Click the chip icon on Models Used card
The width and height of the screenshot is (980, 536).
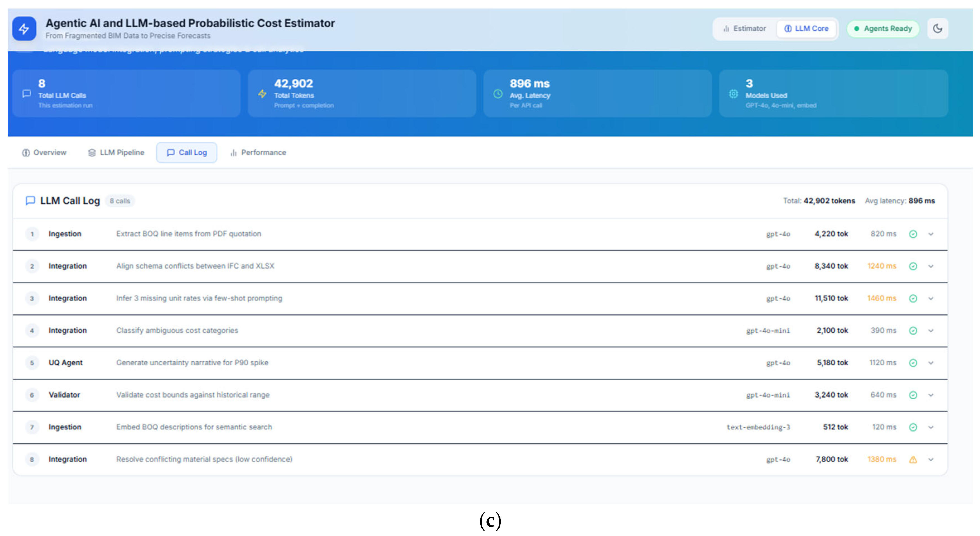734,94
